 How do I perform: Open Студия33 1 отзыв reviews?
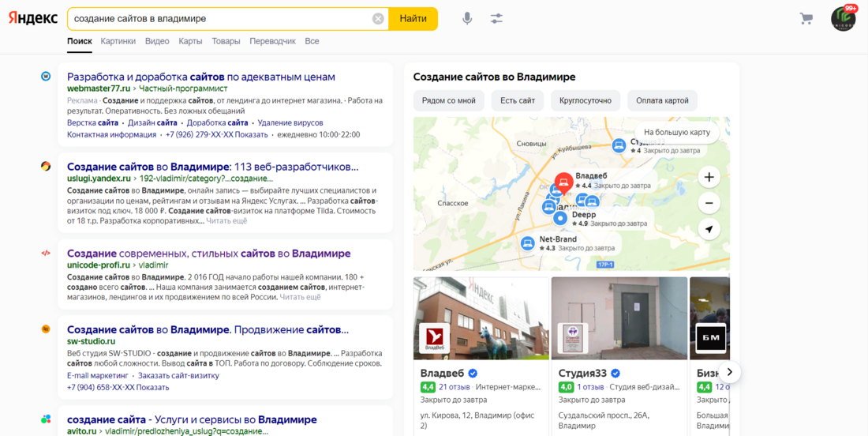click(592, 387)
